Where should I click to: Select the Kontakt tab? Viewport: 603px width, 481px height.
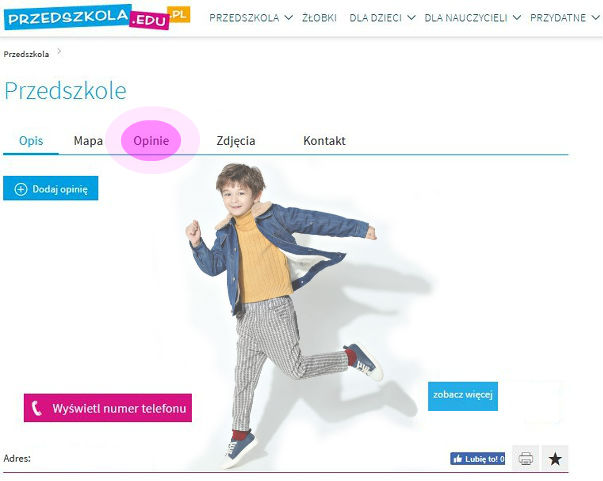(x=324, y=141)
